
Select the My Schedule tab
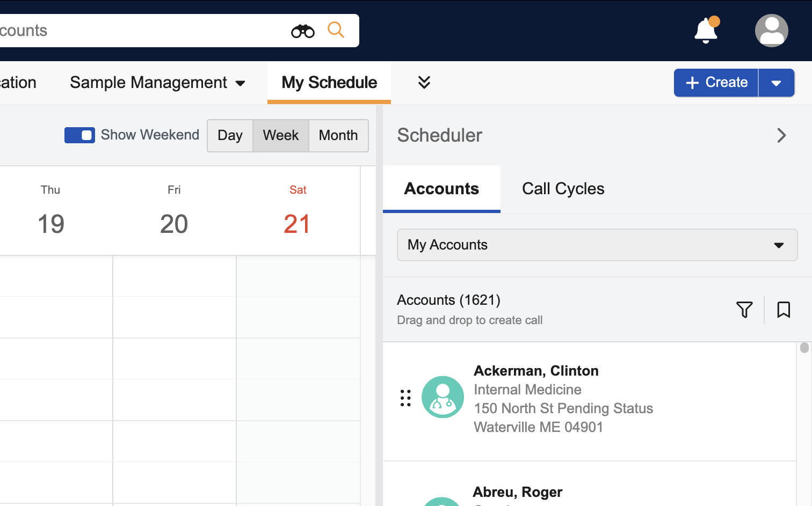[329, 83]
